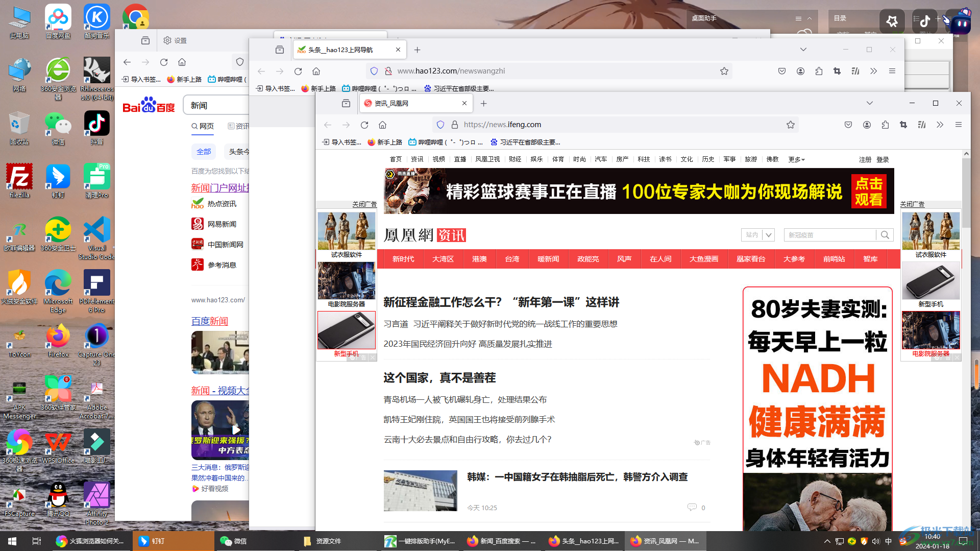
Task: Open hamburger menu in hao123 window
Action: click(x=892, y=71)
